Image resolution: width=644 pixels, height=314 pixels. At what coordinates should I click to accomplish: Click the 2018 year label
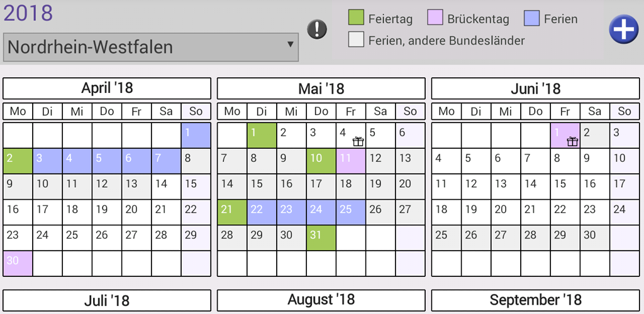click(x=28, y=13)
